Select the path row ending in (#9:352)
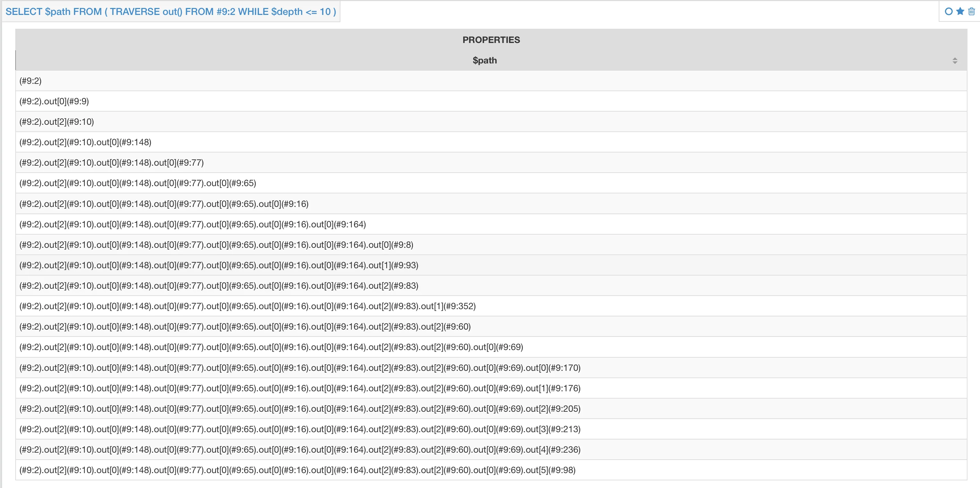Image resolution: width=980 pixels, height=488 pixels. click(x=247, y=306)
